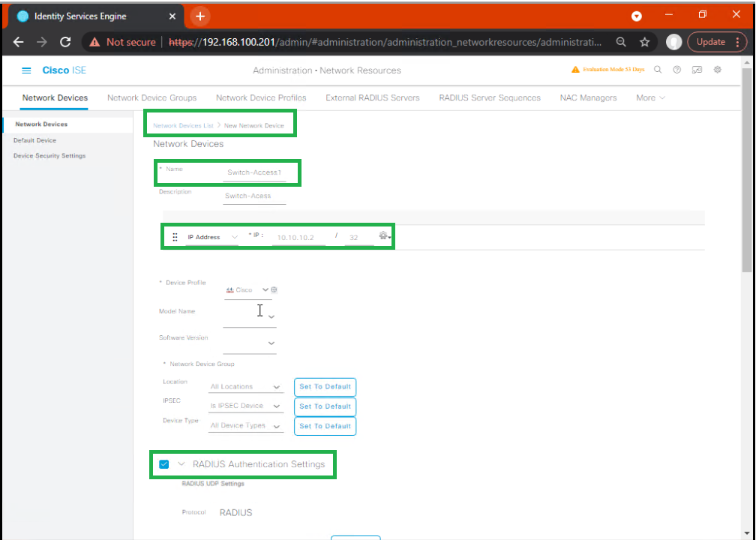
Task: Click the Name field containing Switch-Access1
Action: click(254, 172)
